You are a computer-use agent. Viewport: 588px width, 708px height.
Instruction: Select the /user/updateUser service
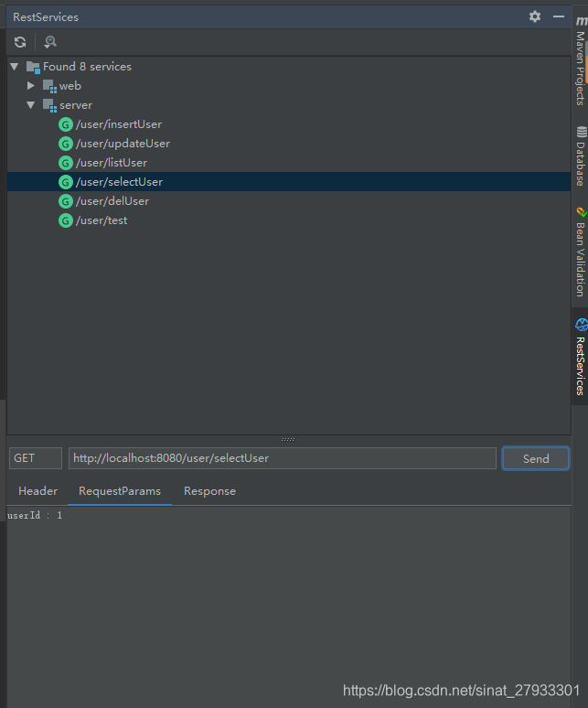[x=123, y=144]
